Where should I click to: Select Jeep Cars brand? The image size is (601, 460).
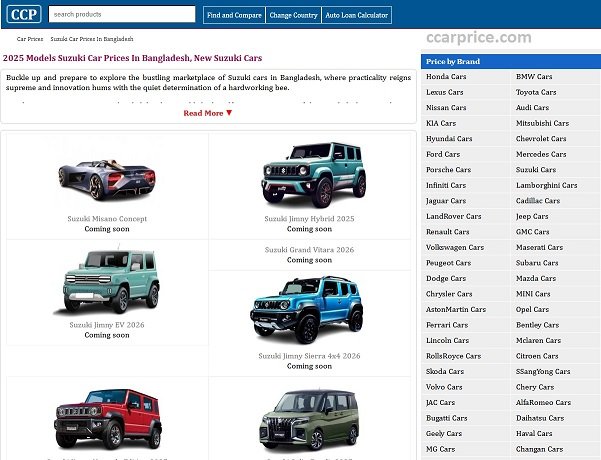532,217
